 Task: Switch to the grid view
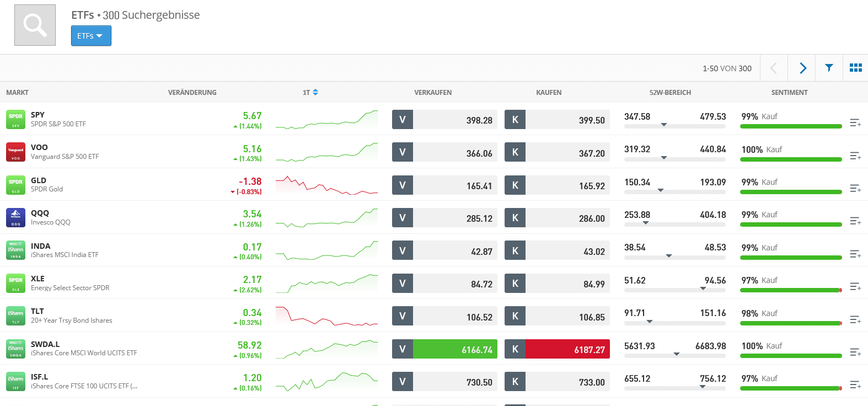(856, 68)
